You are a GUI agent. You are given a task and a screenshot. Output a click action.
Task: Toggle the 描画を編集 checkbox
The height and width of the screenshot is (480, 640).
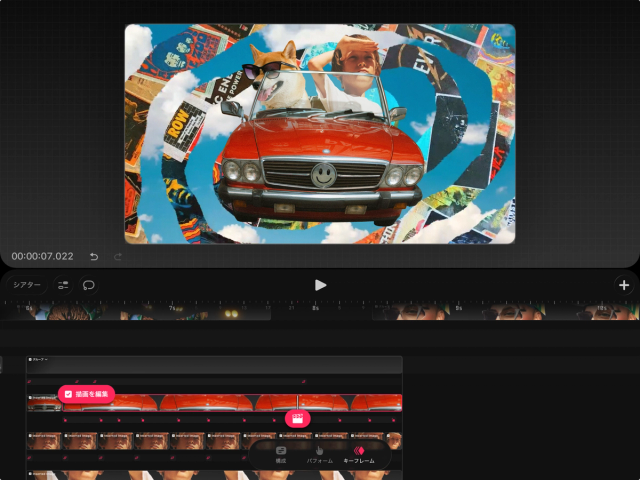[x=69, y=394]
